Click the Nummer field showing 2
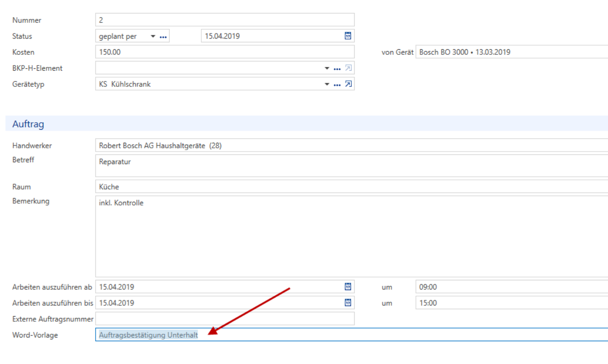The image size is (608, 364). click(225, 20)
